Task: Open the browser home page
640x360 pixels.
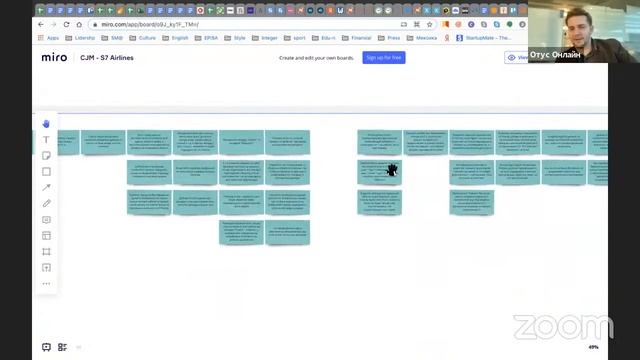Action: pos(79,24)
